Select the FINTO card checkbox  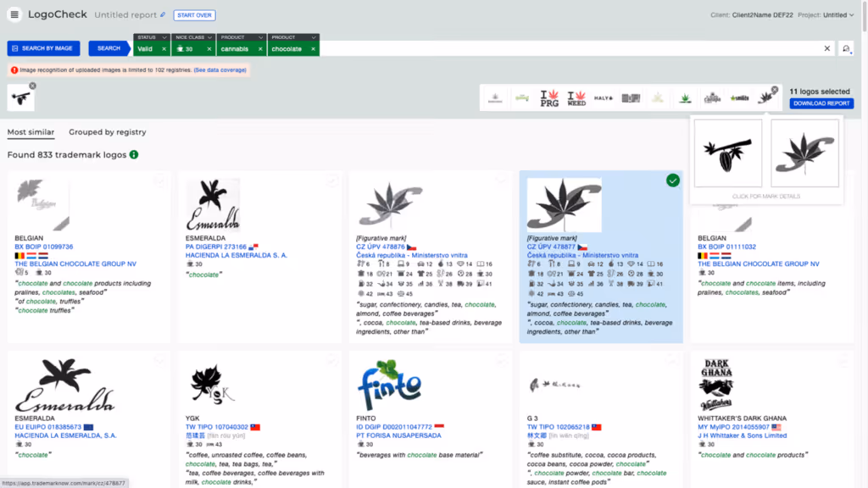(x=502, y=361)
